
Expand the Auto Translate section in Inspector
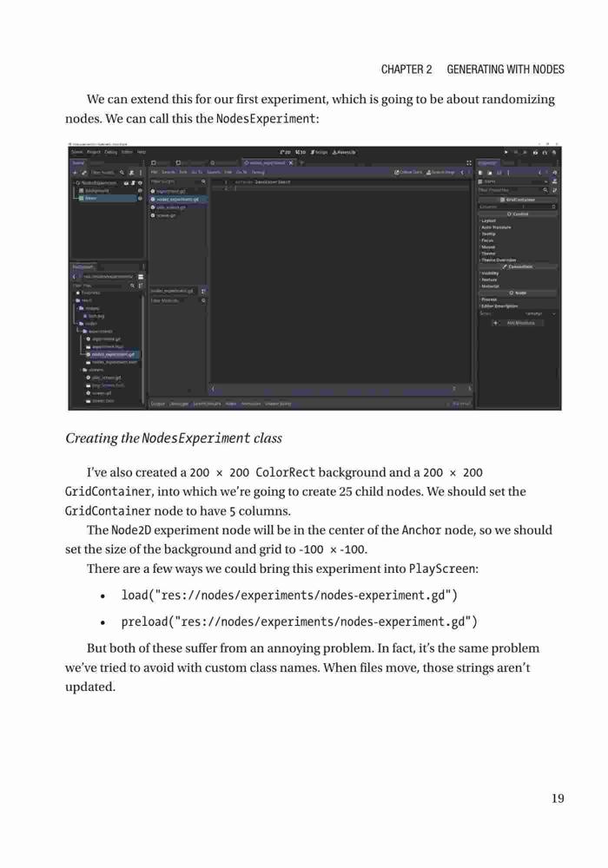coord(496,227)
